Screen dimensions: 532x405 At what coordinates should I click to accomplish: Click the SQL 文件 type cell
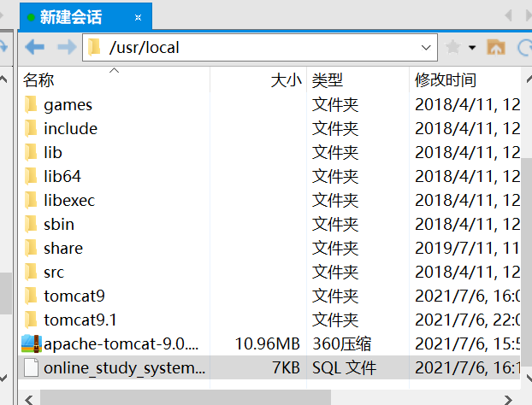pyautogui.click(x=344, y=367)
